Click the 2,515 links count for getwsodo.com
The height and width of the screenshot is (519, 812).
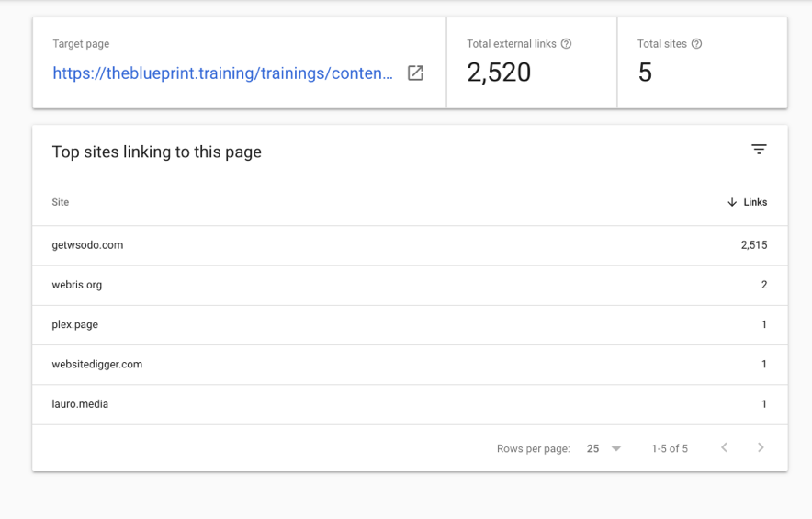point(754,245)
